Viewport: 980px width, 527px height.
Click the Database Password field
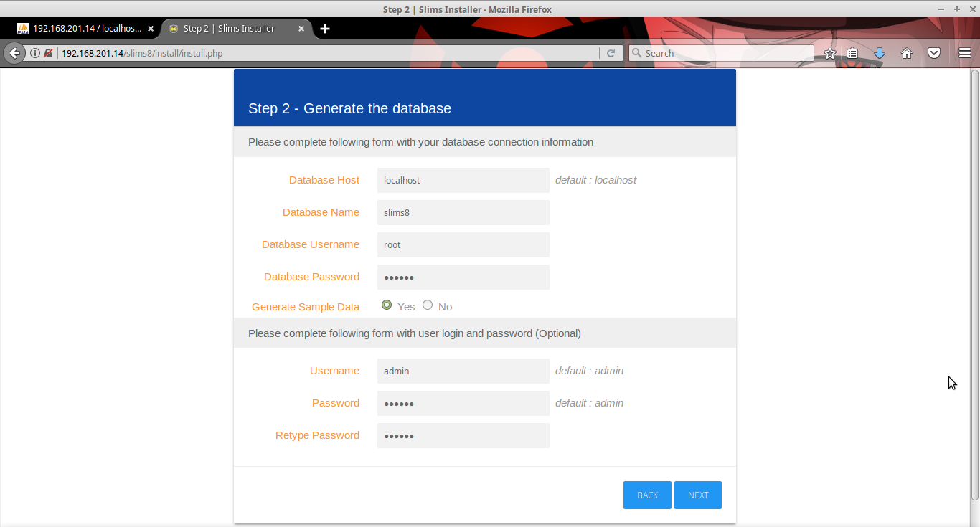coord(463,277)
